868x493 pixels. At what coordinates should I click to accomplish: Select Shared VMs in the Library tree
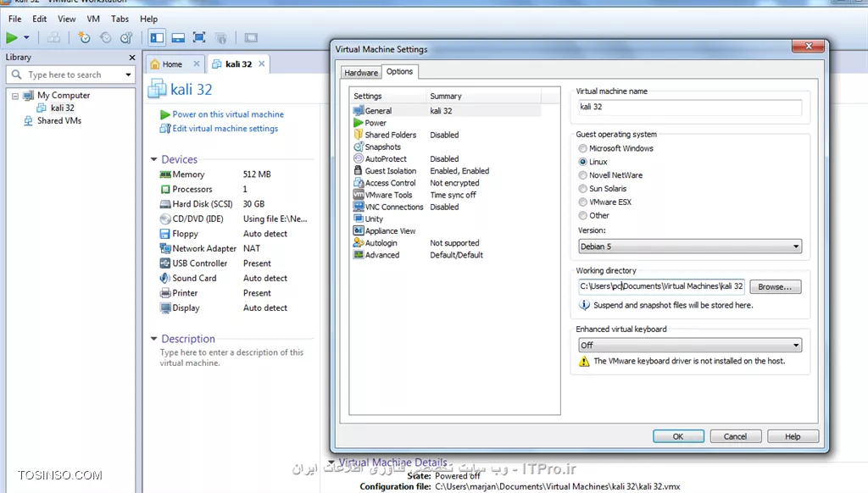click(59, 120)
